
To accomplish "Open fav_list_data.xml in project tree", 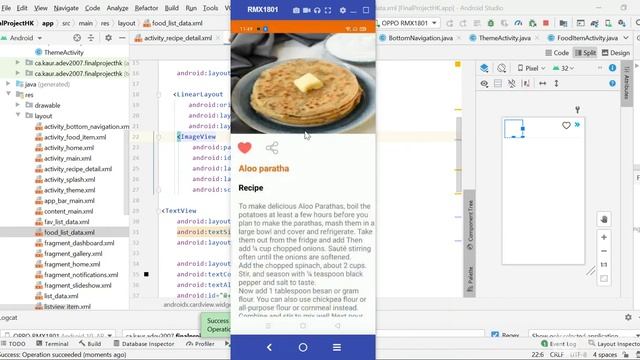I will (67, 222).
